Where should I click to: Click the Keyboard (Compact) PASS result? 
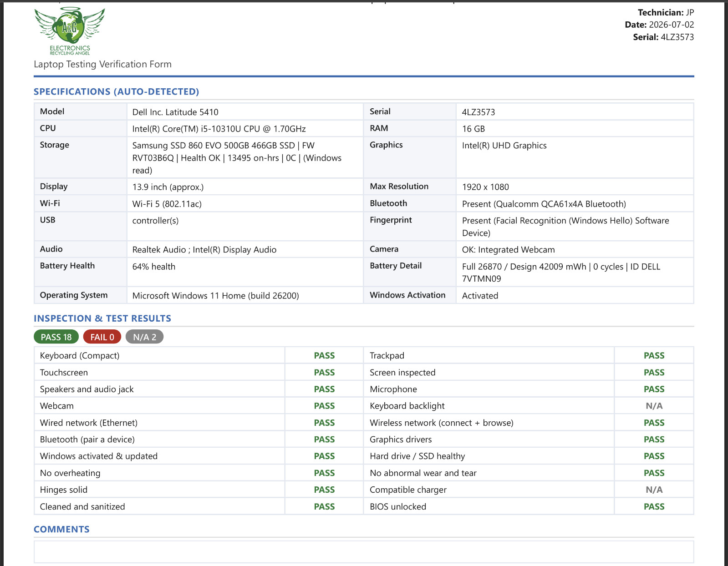324,356
